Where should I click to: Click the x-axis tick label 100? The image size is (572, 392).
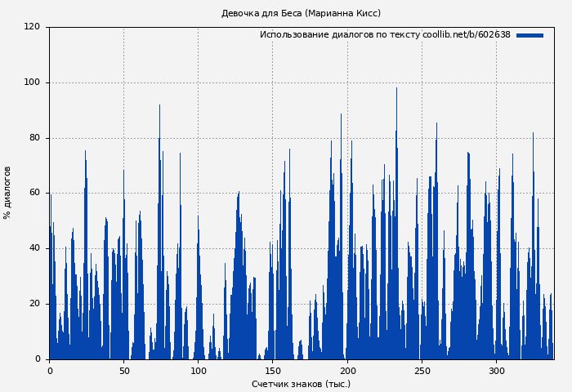point(199,371)
